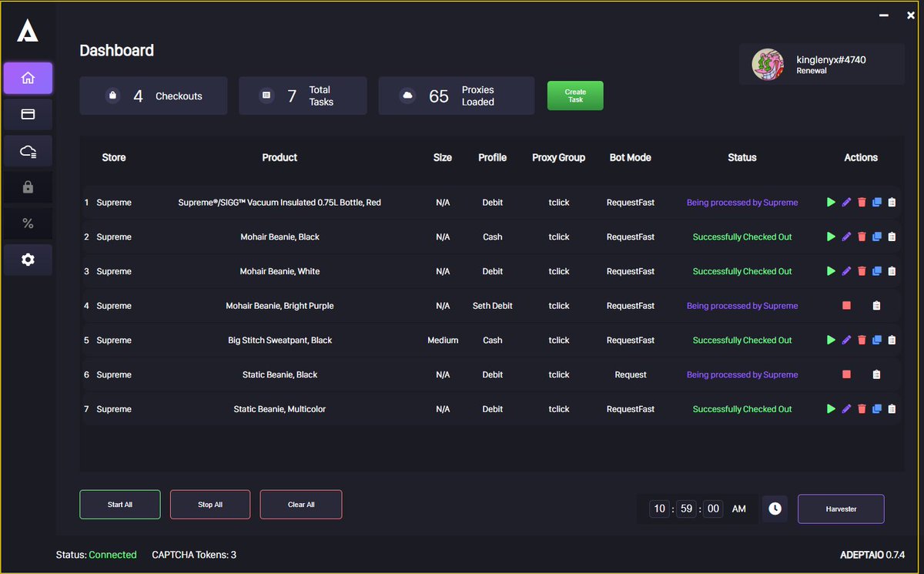Duplicate task 7 Static Beanie Multicolor
Image resolution: width=924 pixels, height=574 pixels.
877,409
